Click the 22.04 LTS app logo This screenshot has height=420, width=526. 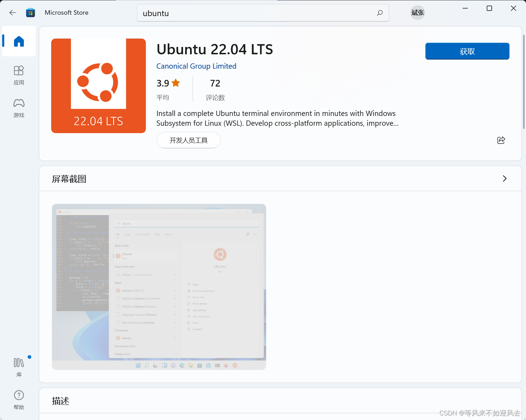click(98, 86)
